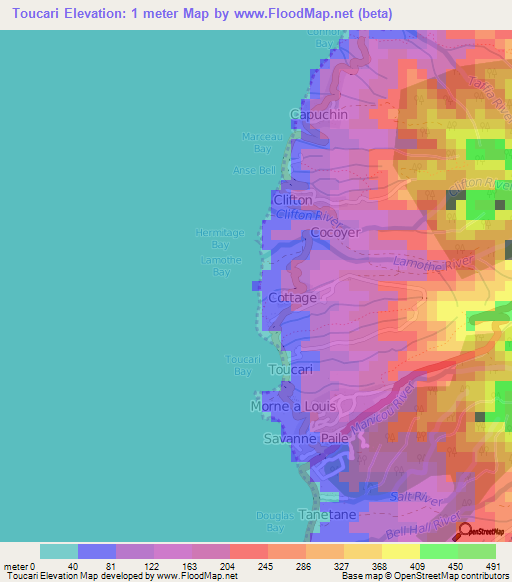Click the OpenStreetMap contributors credit text
Viewport: 512px width, 582px height.
click(426, 576)
